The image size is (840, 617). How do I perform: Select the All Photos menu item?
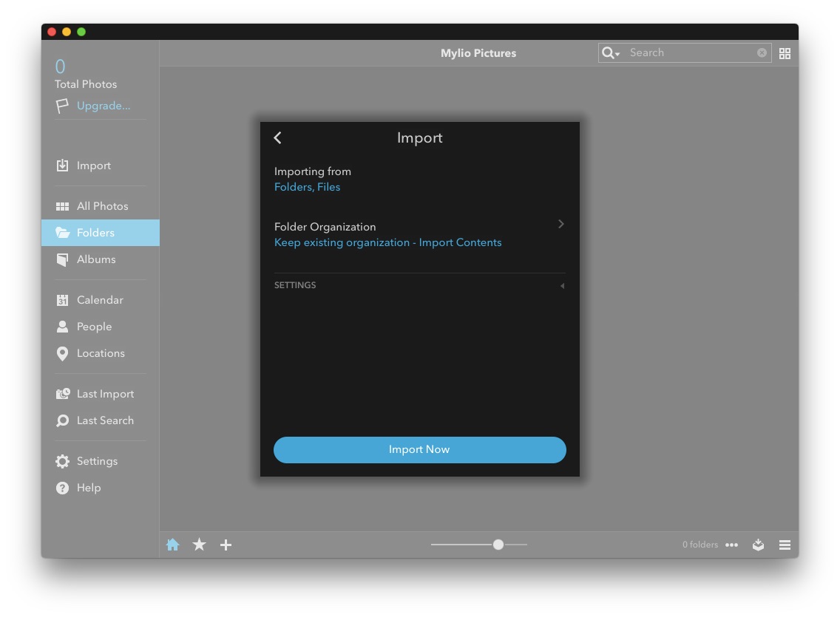(100, 206)
